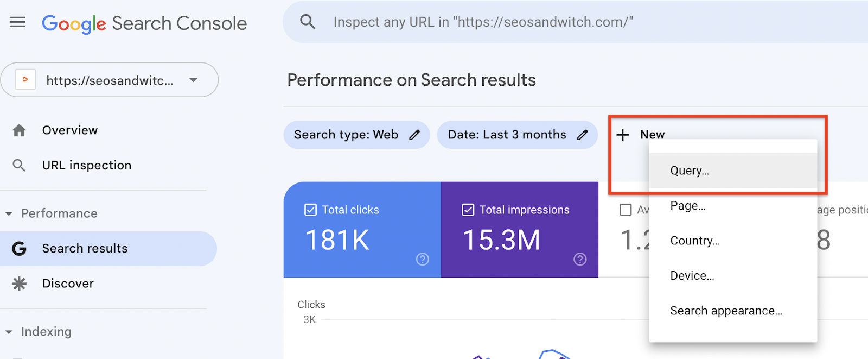Open help tooltip on Total impressions card
The height and width of the screenshot is (359, 868).
[580, 260]
